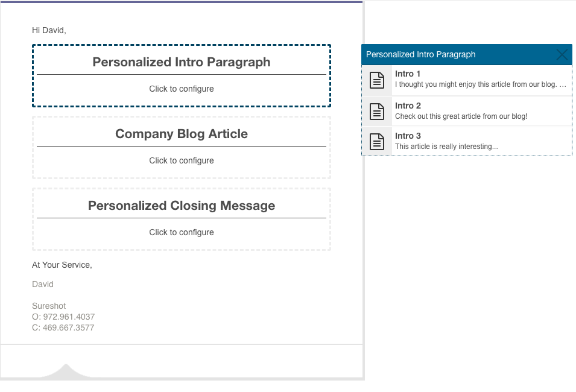Click the office phone number 972.961.4037

[63, 317]
